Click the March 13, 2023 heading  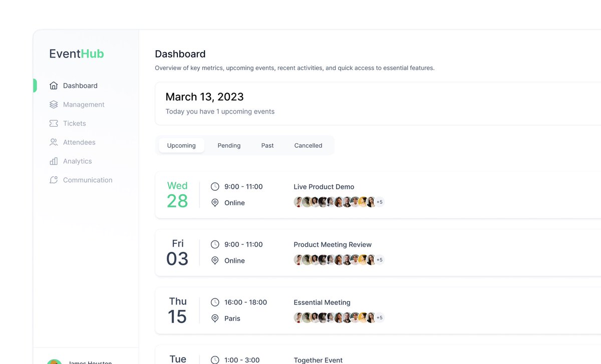pos(204,97)
